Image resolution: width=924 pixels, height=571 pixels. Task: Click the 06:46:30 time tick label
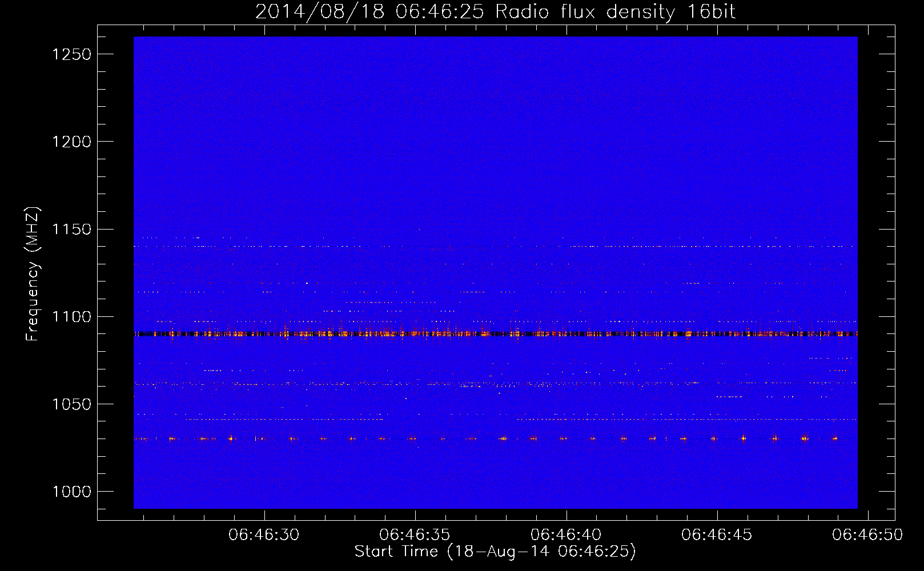coord(264,535)
